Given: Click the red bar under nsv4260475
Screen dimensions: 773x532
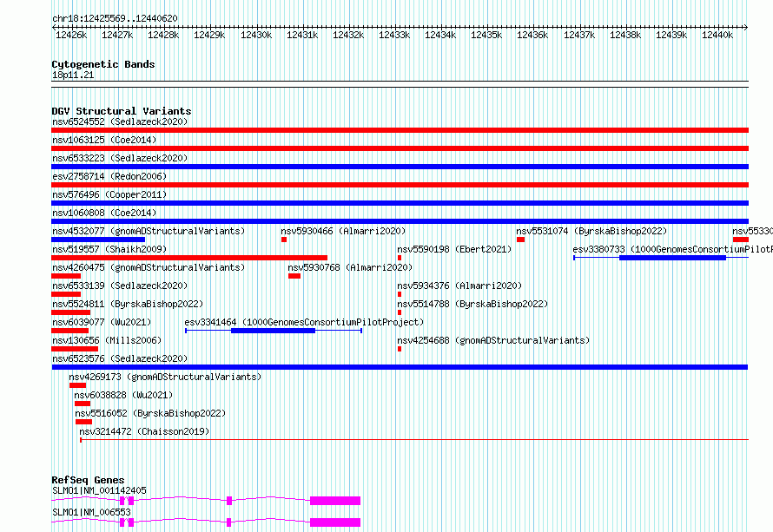Looking at the screenshot, I should click(x=66, y=276).
